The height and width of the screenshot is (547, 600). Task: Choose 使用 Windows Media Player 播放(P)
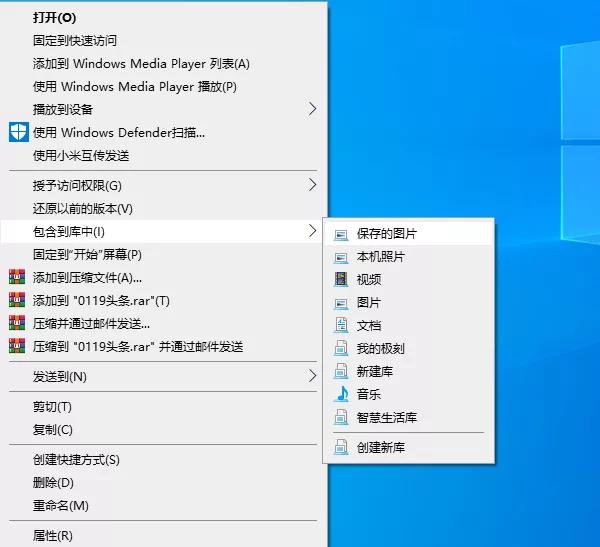(x=164, y=87)
